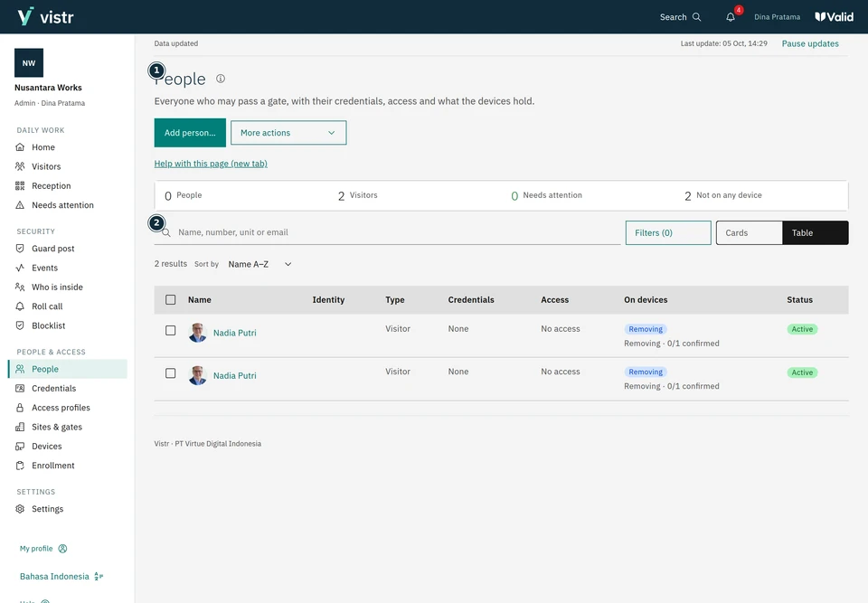
Task: Open the Filters (0) panel
Action: pos(668,232)
